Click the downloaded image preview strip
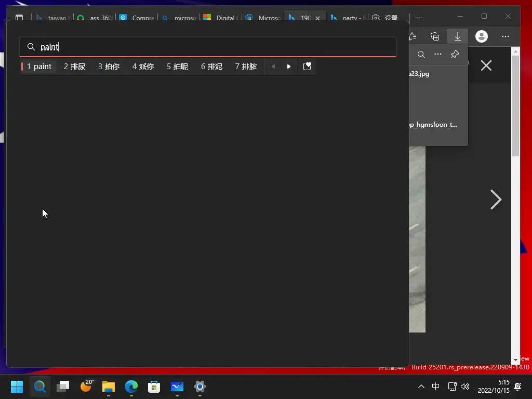Viewport: 532px width, 399px height. [x=417, y=239]
